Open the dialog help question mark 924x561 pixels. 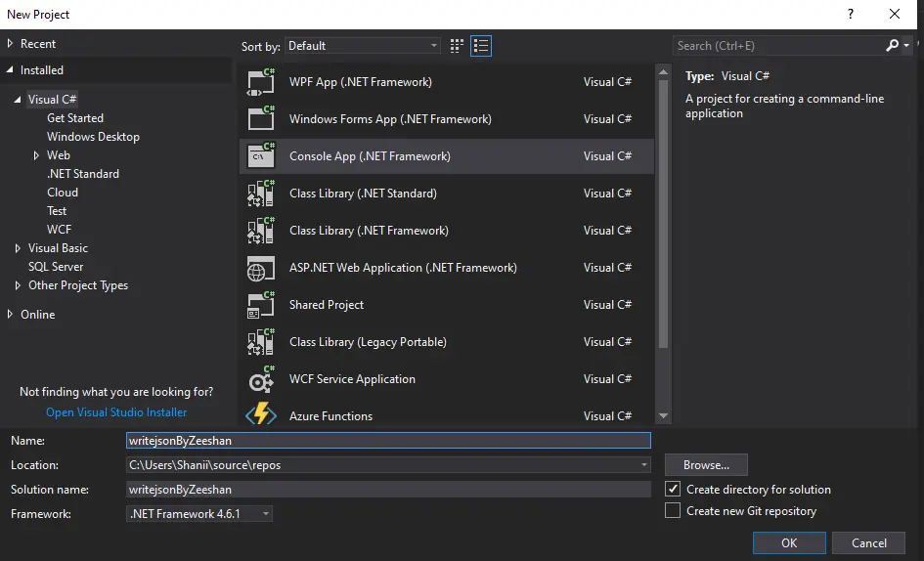click(x=851, y=14)
